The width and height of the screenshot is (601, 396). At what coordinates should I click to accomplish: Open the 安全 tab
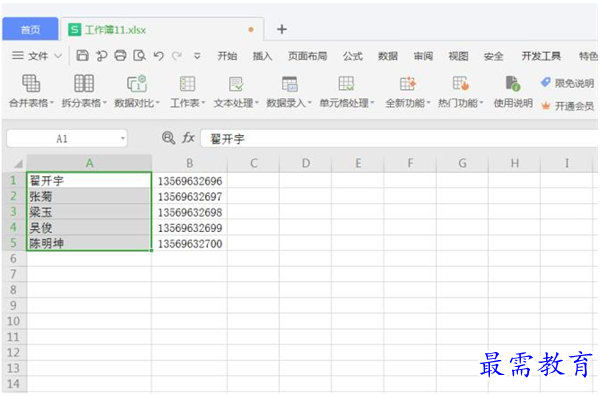point(493,56)
